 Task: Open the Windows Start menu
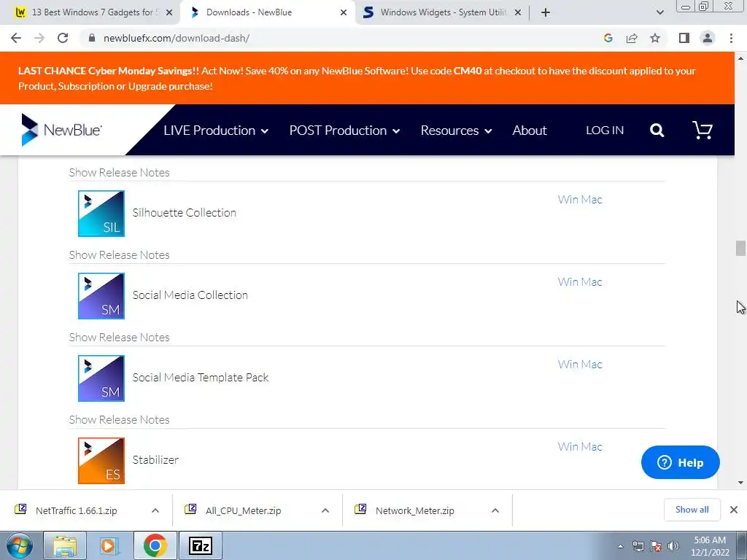pyautogui.click(x=20, y=546)
